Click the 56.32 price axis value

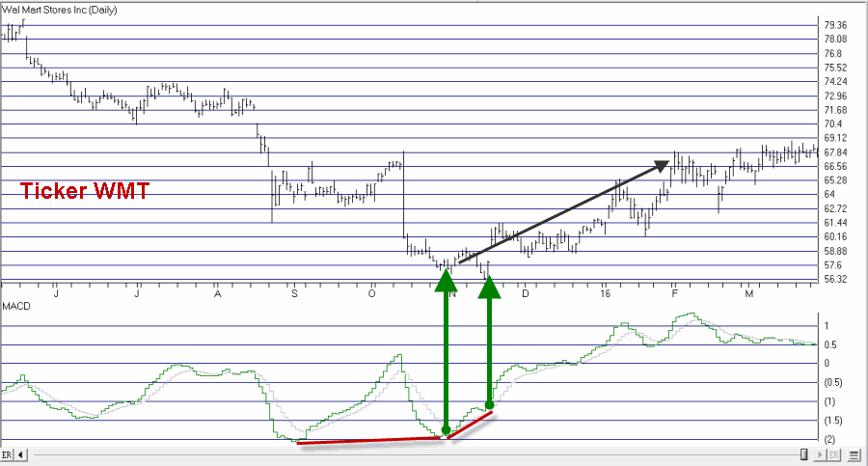[x=835, y=279]
